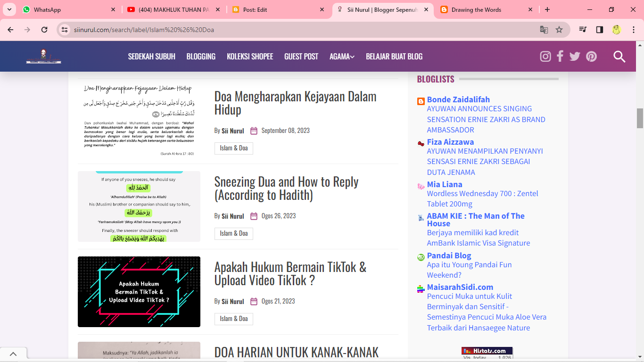The width and height of the screenshot is (644, 362).
Task: Open the browser side panel icon
Action: click(x=600, y=30)
